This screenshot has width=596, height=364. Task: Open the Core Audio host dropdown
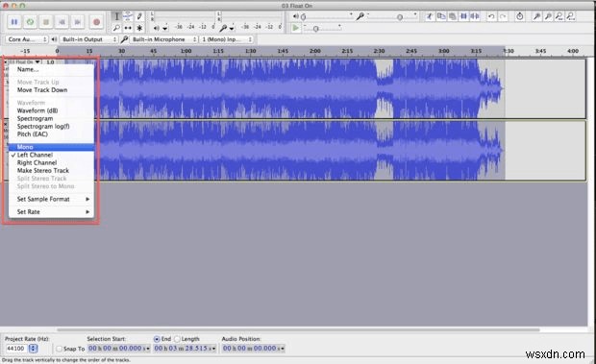27,39
